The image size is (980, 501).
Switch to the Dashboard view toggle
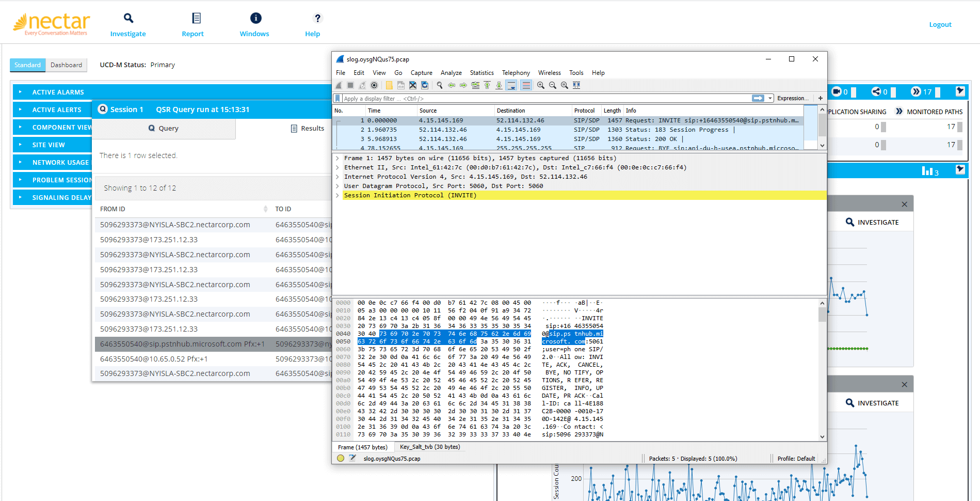pos(66,65)
